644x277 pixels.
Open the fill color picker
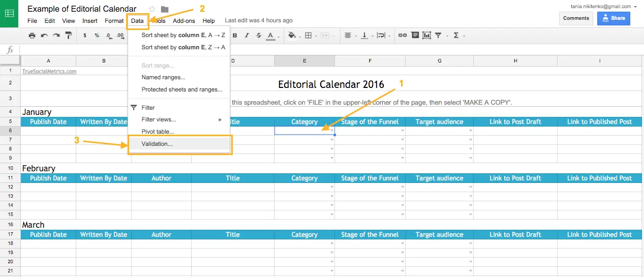point(292,36)
